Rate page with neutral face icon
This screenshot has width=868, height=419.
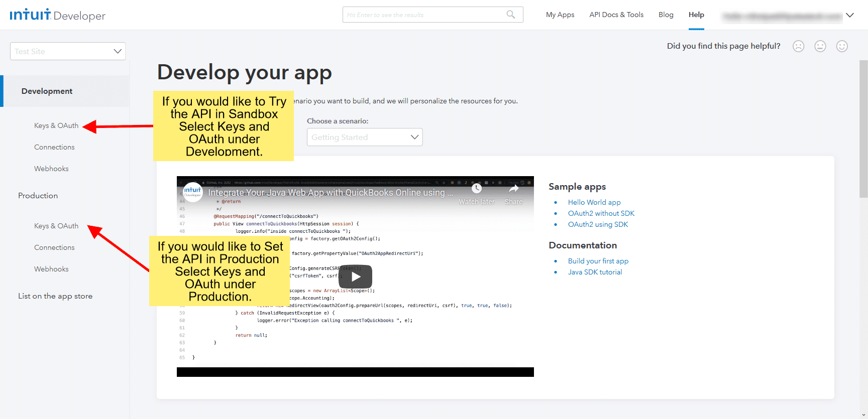(820, 46)
